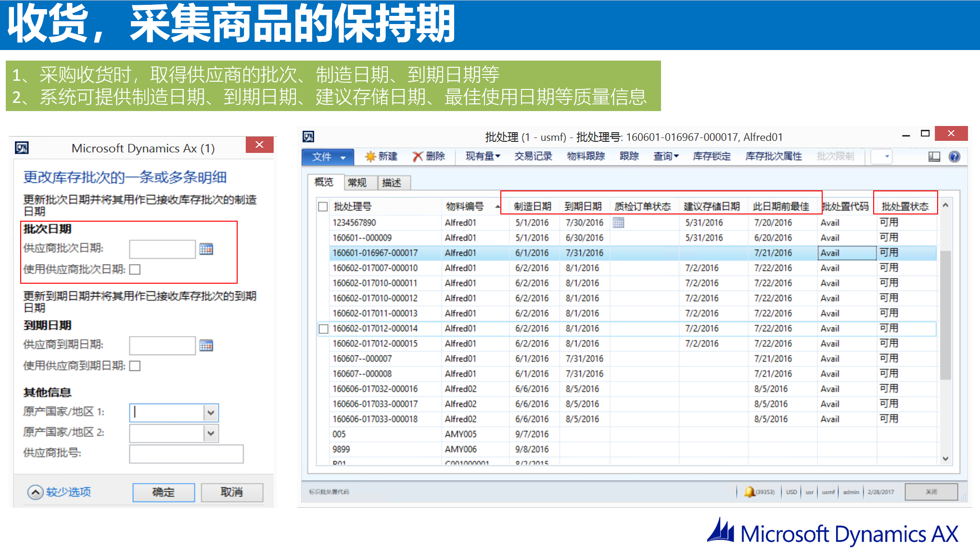Click the usmf company in status bar
Screen dimensions: 980x552
828,492
